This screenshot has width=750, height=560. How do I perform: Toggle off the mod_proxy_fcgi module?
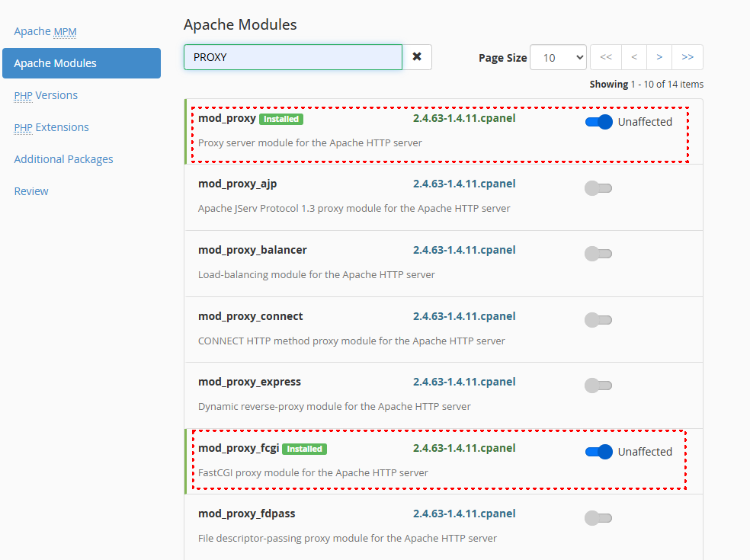click(x=598, y=452)
